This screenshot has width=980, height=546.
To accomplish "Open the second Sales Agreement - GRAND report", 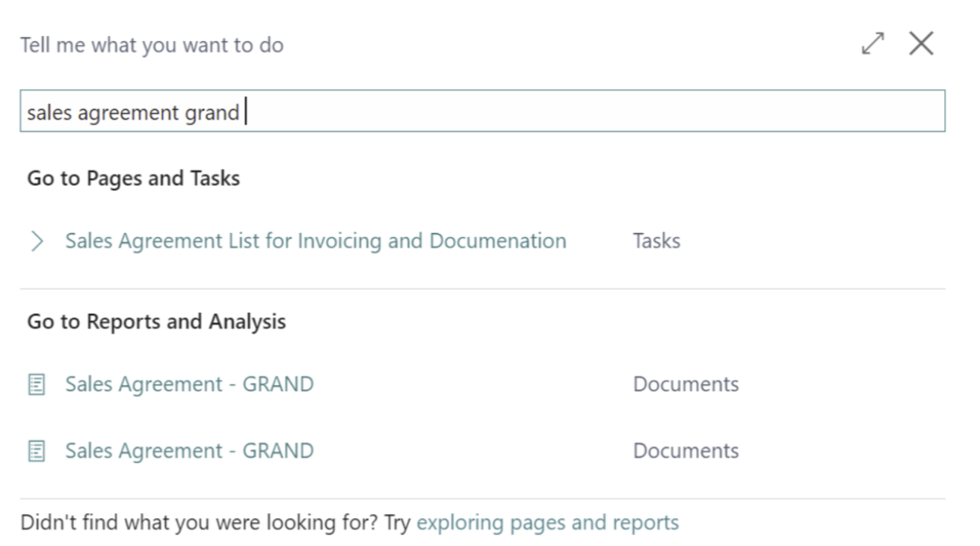I will (x=189, y=451).
